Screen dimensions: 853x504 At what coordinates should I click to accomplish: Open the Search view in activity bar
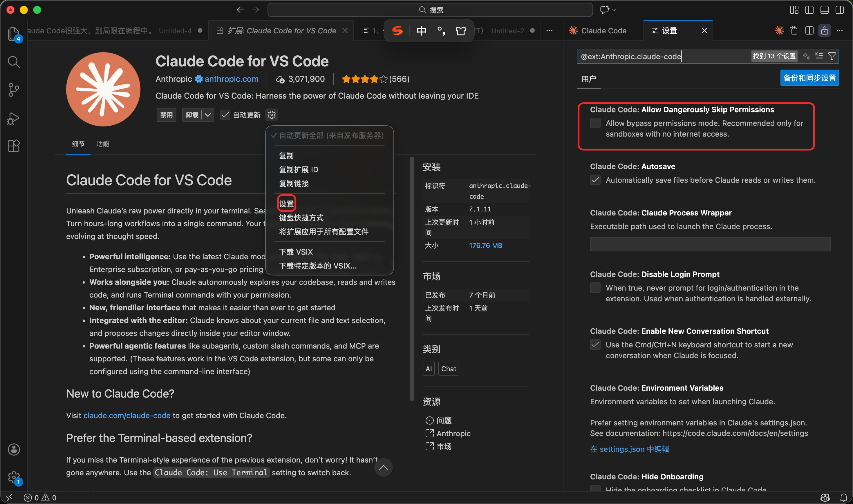click(14, 62)
